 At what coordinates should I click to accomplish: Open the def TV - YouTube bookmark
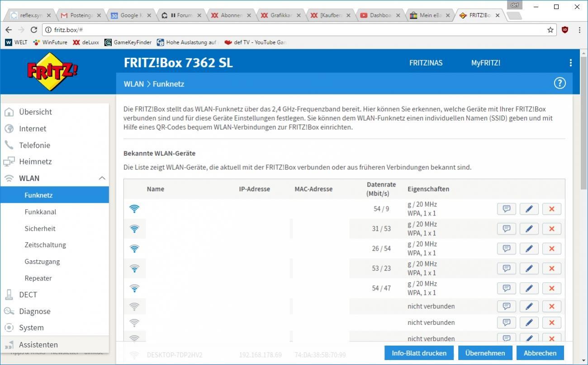(x=255, y=42)
